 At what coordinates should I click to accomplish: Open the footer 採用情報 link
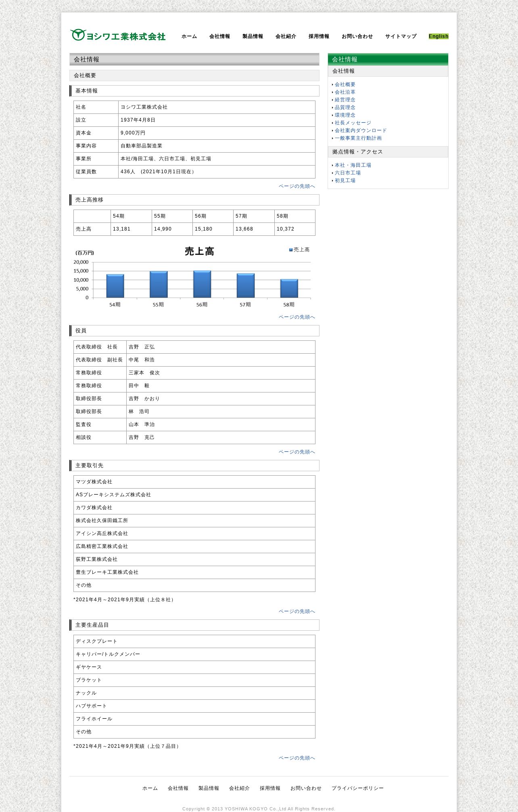[x=270, y=788]
